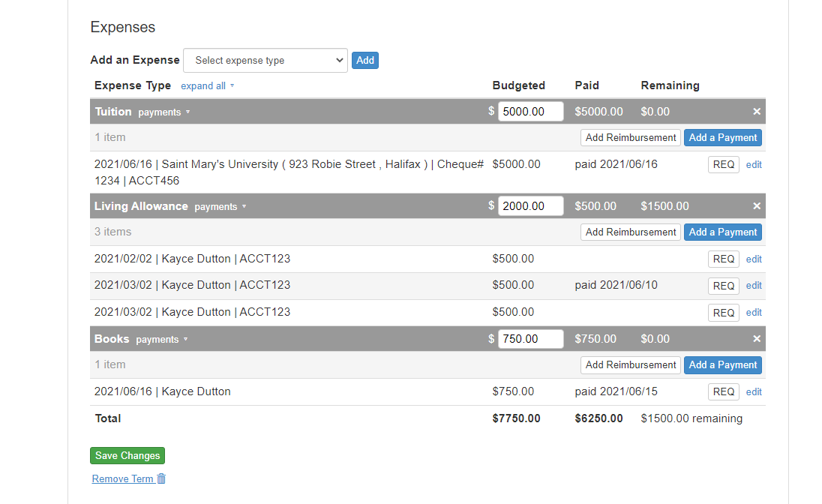Click the $1500.00 remaining total text
Image resolution: width=822 pixels, height=504 pixels.
[691, 418]
